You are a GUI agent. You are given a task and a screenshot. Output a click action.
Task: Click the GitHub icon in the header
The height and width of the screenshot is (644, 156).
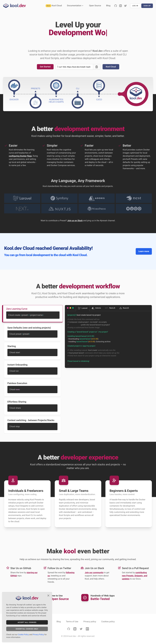click(x=115, y=6)
